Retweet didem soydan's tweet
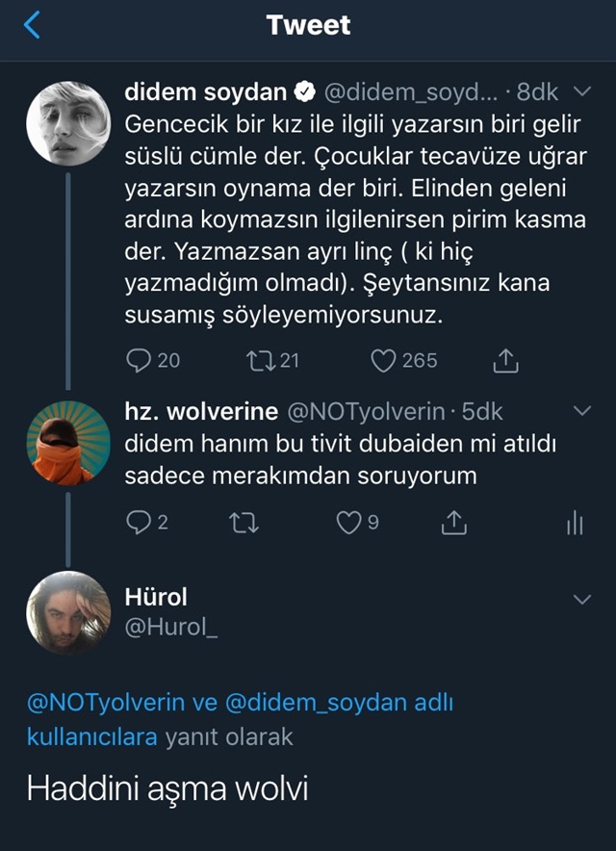This screenshot has height=851, width=616. point(259,360)
